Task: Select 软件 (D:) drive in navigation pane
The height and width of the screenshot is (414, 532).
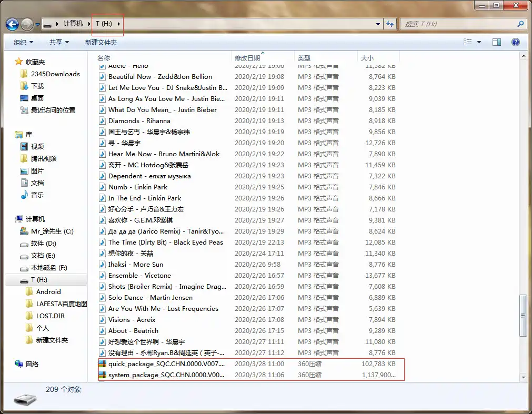Action: point(43,244)
